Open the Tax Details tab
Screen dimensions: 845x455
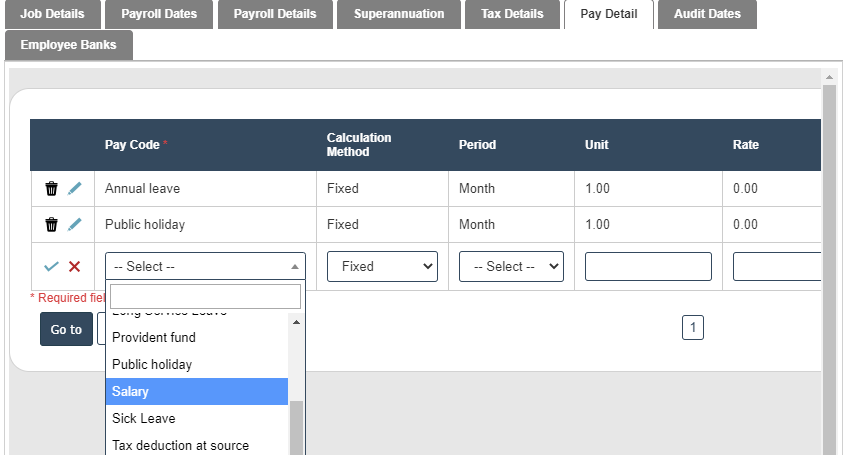[x=512, y=14]
